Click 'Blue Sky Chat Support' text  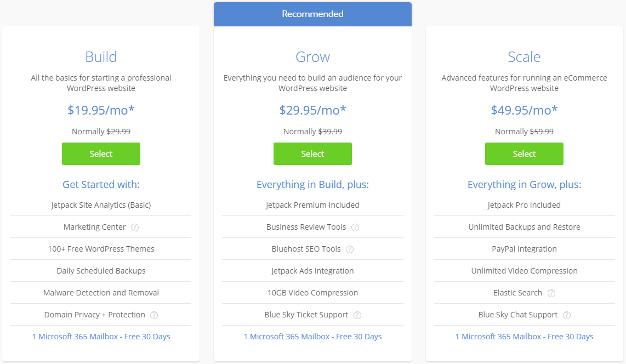pyautogui.click(x=518, y=315)
